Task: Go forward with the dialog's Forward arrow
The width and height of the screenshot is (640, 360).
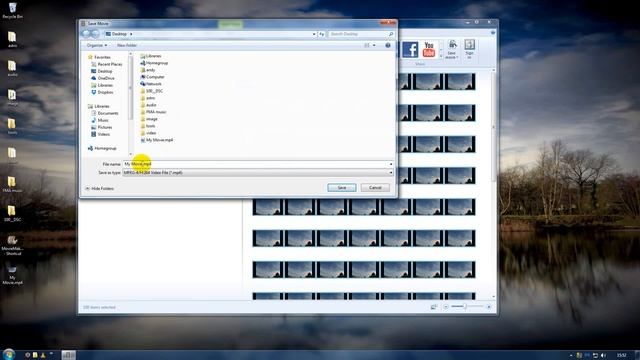Action: pos(96,34)
